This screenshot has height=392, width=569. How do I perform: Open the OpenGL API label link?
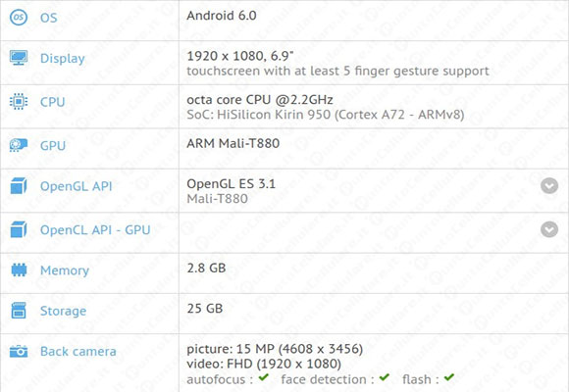pyautogui.click(x=76, y=186)
